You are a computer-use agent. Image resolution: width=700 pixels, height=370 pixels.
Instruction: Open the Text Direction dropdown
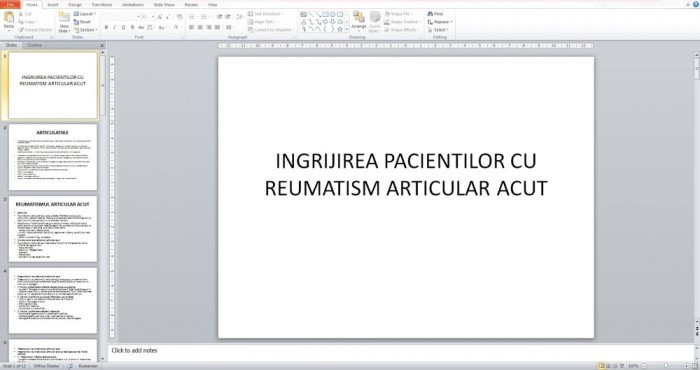266,14
